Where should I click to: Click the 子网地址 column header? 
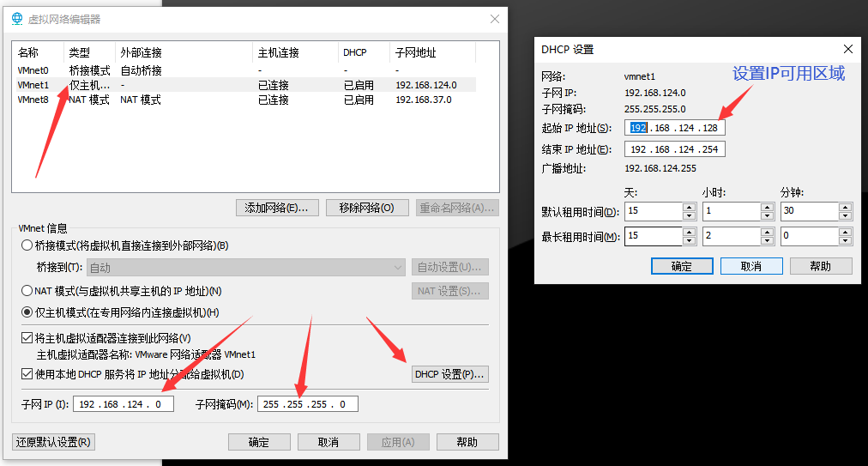click(x=432, y=52)
